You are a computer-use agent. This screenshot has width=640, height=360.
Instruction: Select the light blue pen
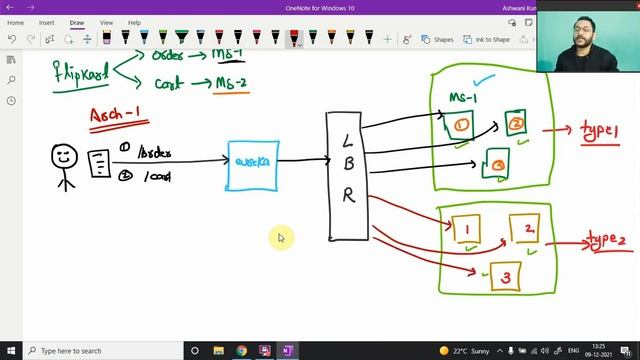pos(144,37)
